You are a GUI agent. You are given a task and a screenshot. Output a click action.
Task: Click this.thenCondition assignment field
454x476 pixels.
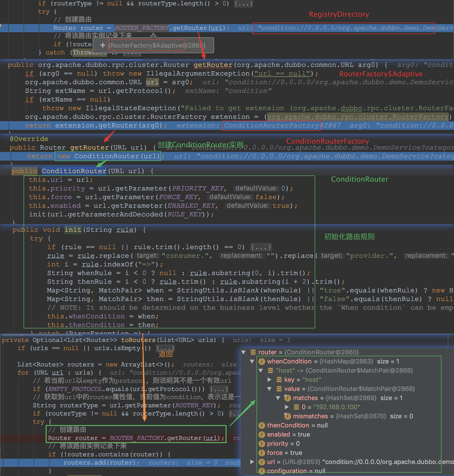(86, 325)
